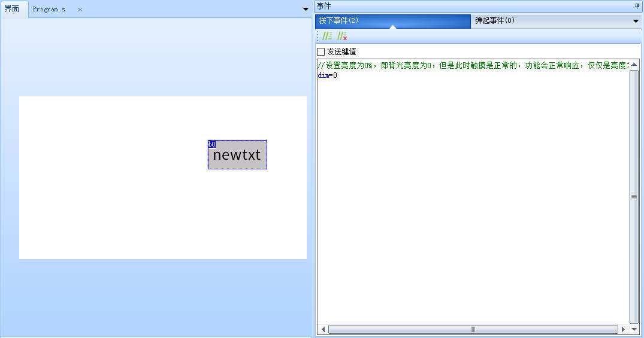The image size is (644, 338).
Task: Select the 按下事件(2) tab
Action: [x=338, y=21]
